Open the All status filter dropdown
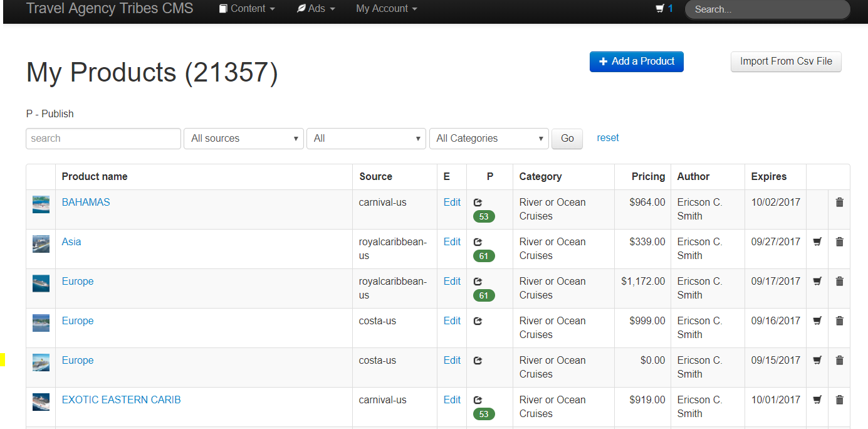 tap(366, 139)
